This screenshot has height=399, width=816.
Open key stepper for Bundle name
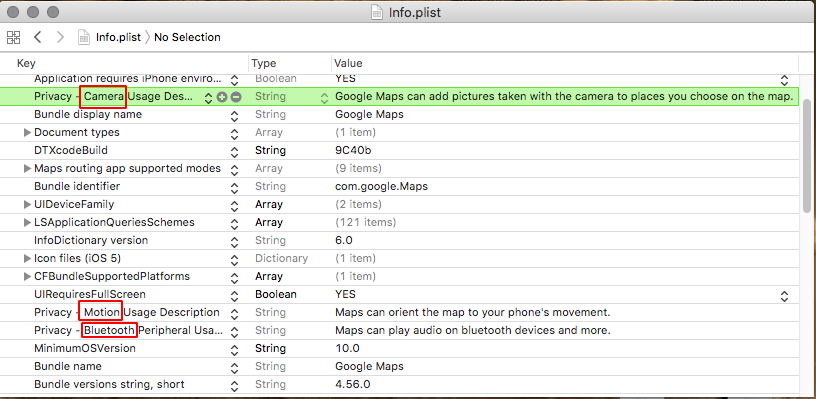[x=234, y=367]
